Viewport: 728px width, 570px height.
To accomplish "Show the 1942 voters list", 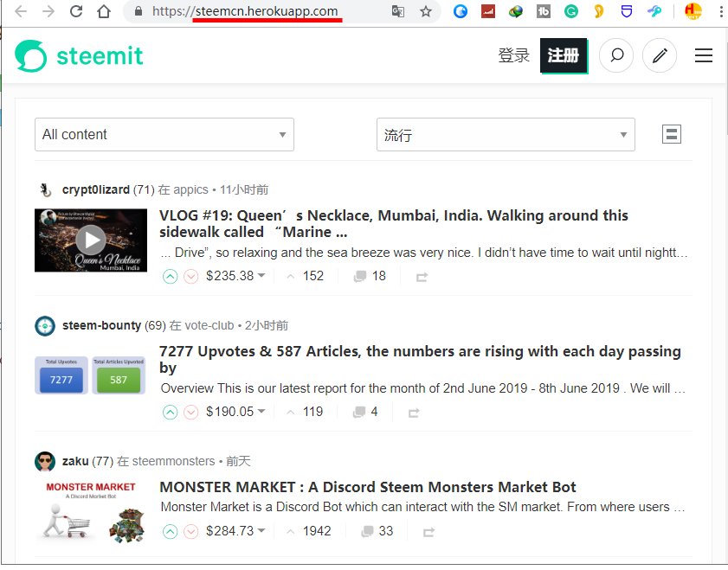I will (309, 530).
